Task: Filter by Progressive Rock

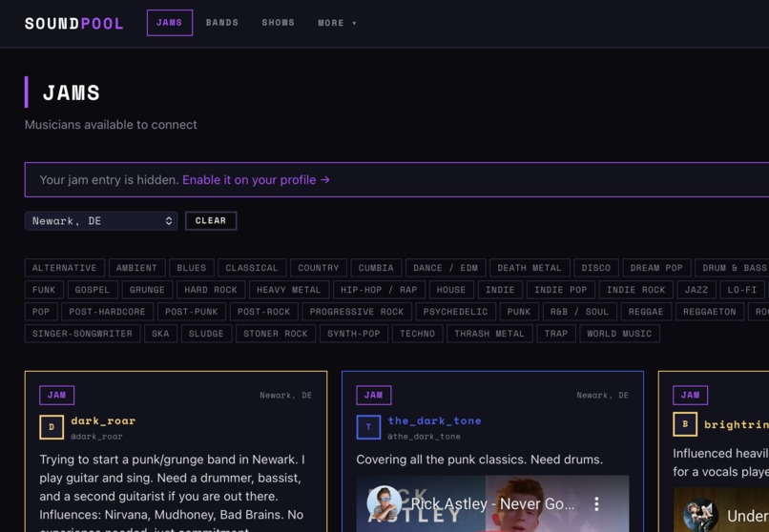Action: tap(357, 312)
